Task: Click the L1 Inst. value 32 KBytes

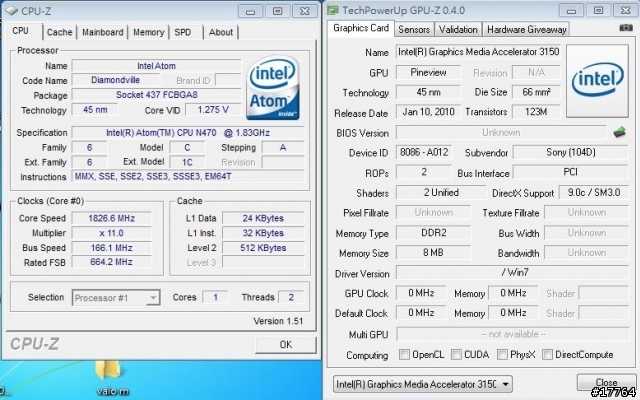Action: tap(263, 233)
